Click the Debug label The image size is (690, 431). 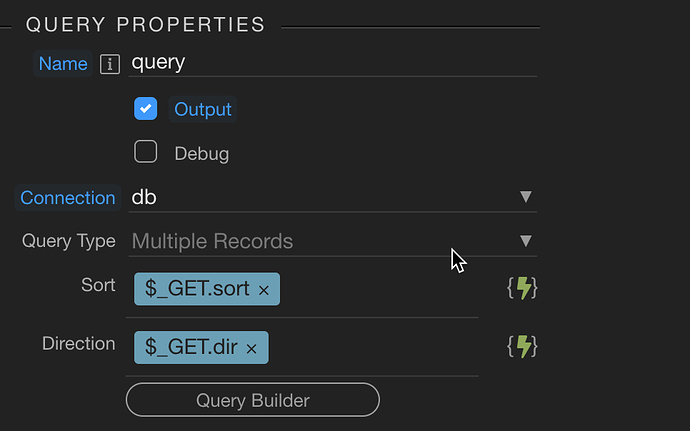(202, 154)
